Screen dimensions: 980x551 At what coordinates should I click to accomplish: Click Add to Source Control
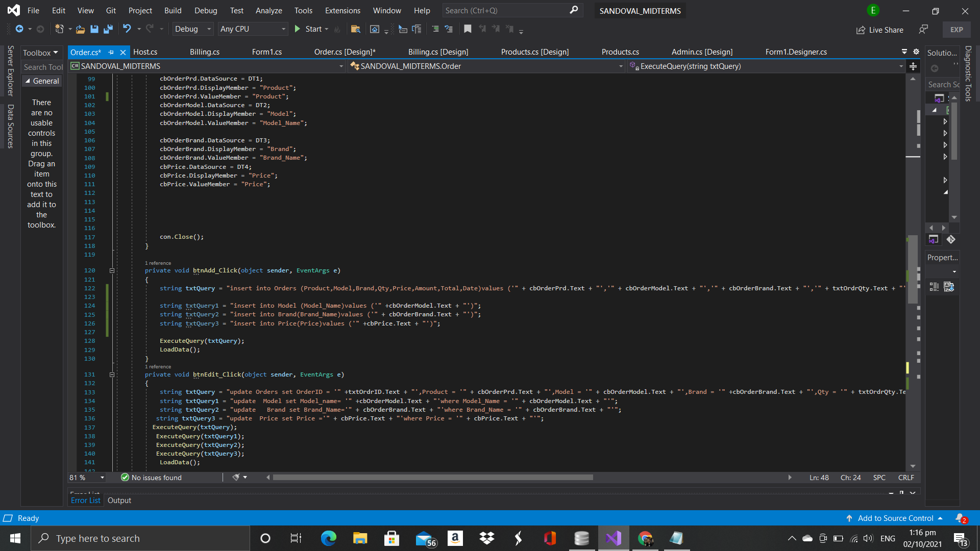(x=895, y=518)
